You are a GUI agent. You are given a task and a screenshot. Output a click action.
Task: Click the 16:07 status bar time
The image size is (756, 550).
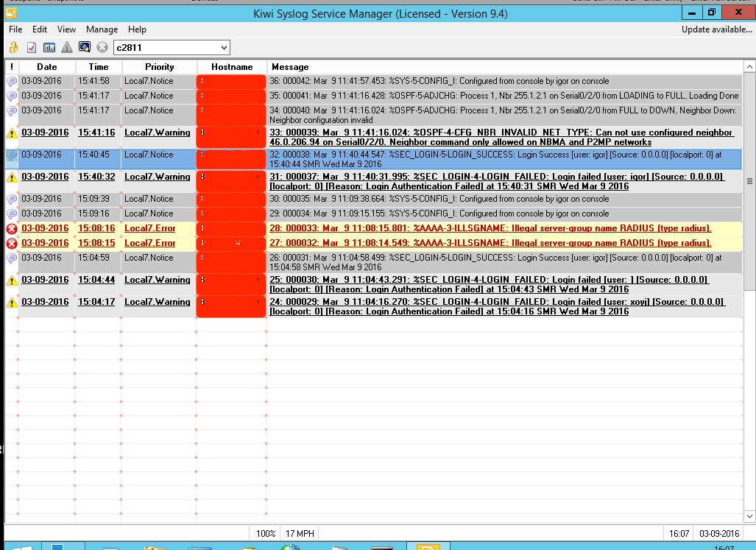click(679, 534)
